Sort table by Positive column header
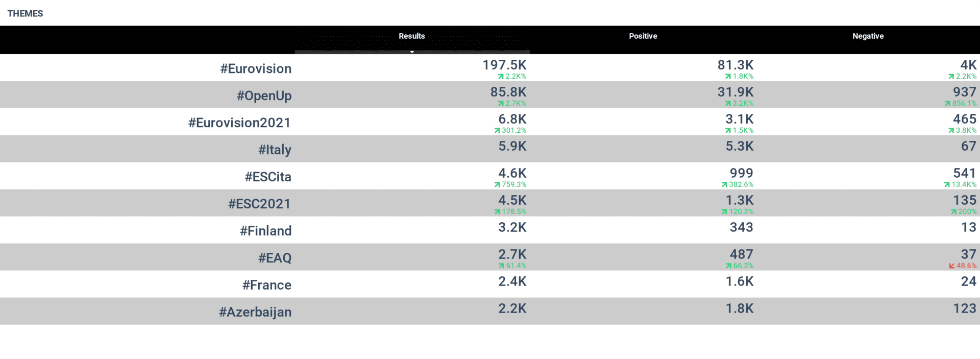980x359 pixels. tap(643, 36)
